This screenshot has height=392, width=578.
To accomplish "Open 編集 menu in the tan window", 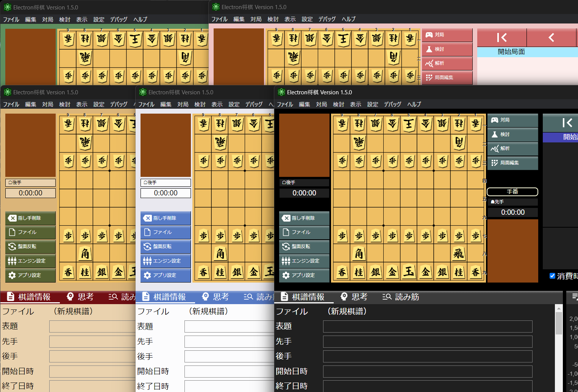I will pyautogui.click(x=31, y=104).
